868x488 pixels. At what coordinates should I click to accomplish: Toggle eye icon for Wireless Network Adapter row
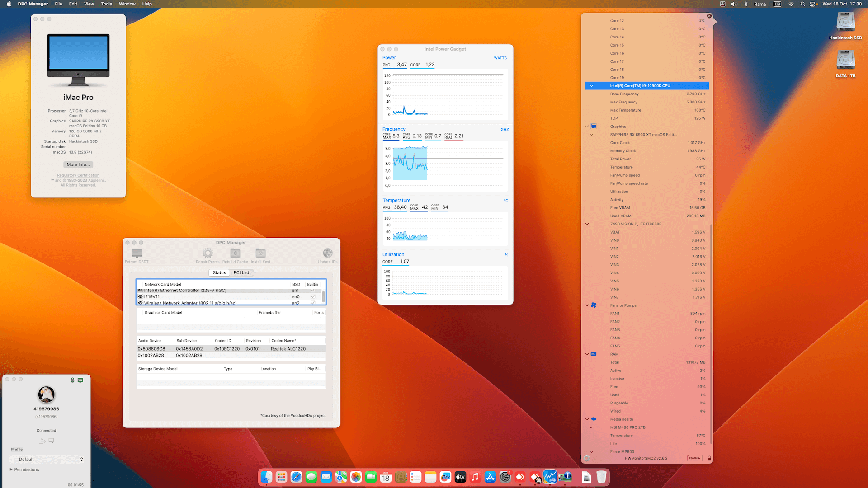140,303
